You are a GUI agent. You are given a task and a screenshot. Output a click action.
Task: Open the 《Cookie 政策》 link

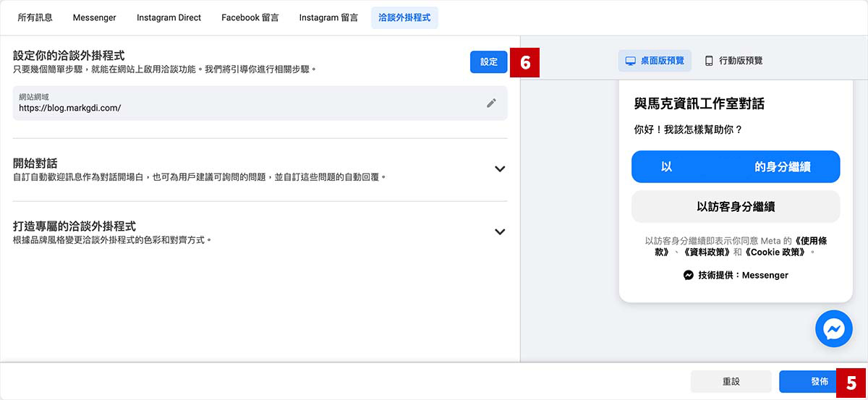(x=775, y=252)
